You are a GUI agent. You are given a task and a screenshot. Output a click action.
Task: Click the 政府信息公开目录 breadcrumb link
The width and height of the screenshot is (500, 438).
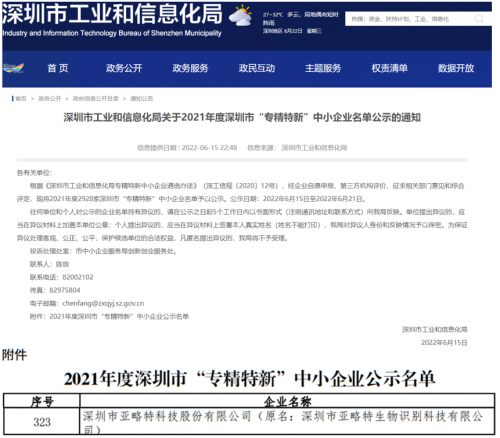pyautogui.click(x=96, y=98)
